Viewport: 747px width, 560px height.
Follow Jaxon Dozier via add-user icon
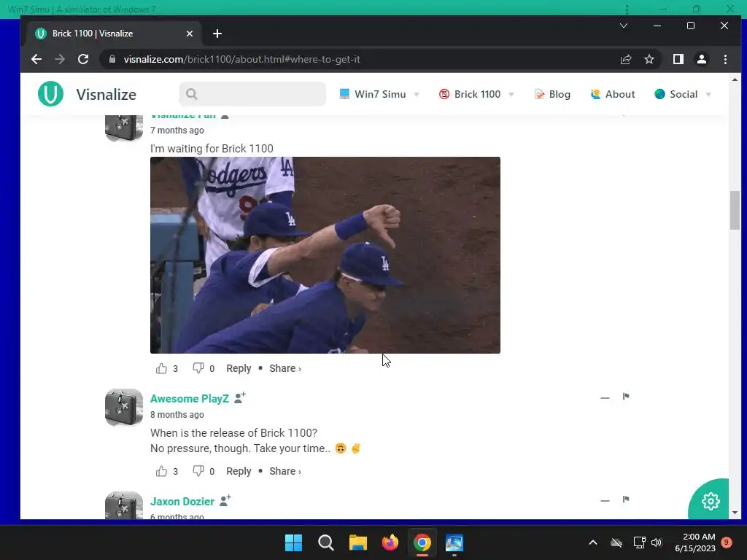pyautogui.click(x=225, y=500)
